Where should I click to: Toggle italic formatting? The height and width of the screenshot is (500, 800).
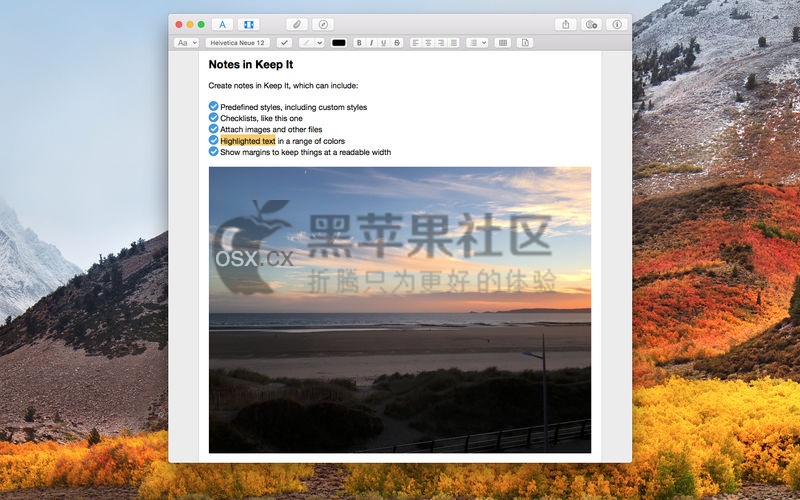(x=371, y=43)
